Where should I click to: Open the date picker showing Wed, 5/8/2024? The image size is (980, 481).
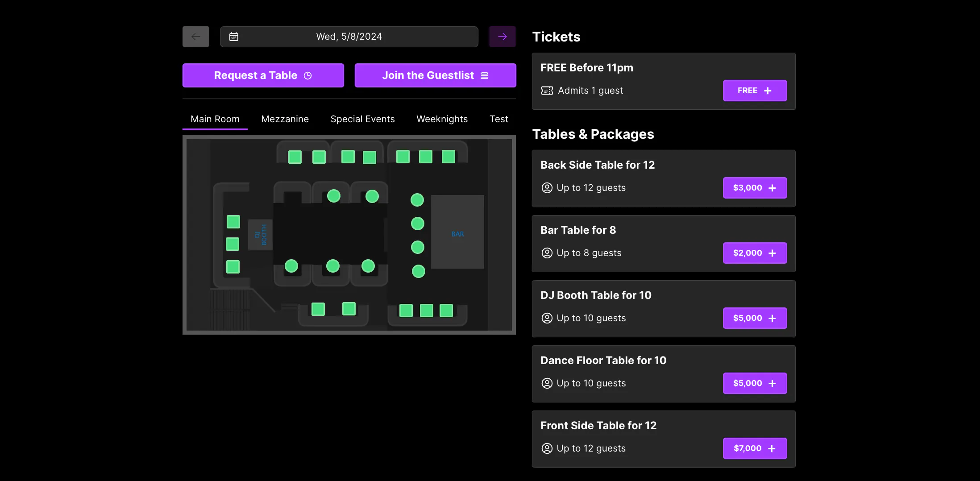point(349,37)
